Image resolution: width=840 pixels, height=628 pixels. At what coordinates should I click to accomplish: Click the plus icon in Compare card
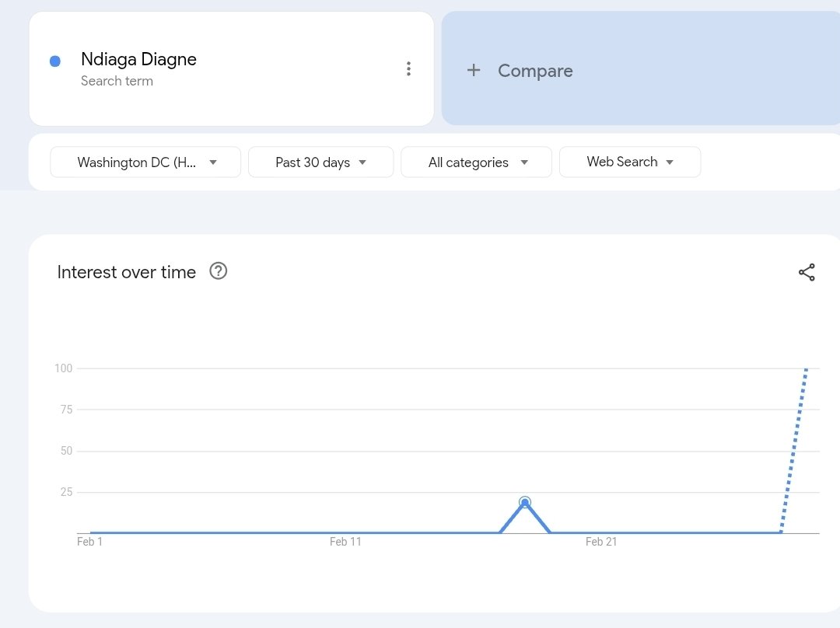click(474, 70)
